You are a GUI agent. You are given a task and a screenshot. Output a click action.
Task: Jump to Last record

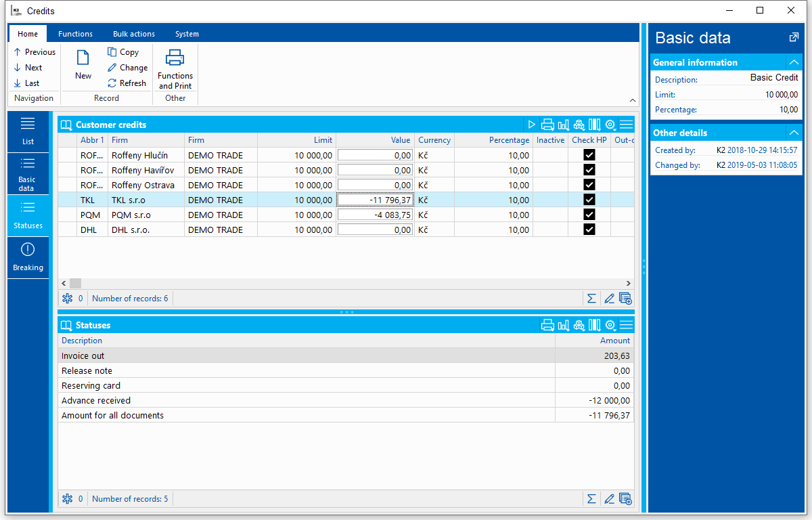[x=26, y=83]
